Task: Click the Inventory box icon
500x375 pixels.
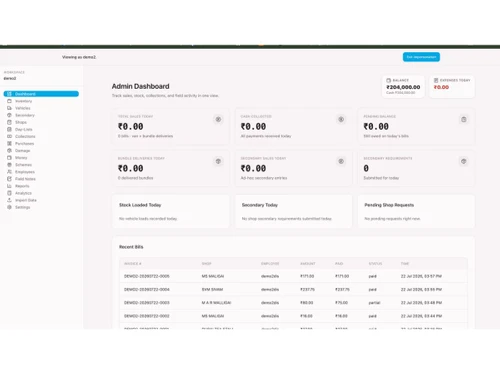Action: pos(9,101)
